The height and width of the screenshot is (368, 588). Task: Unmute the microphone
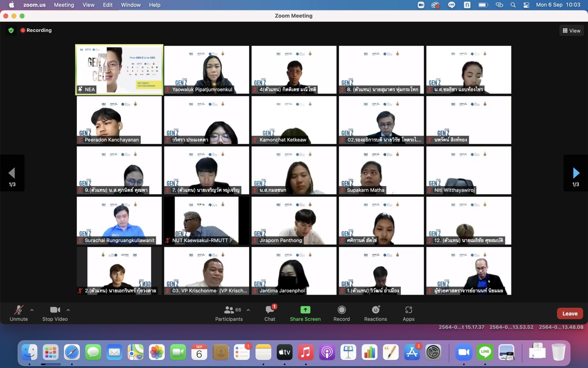(19, 313)
